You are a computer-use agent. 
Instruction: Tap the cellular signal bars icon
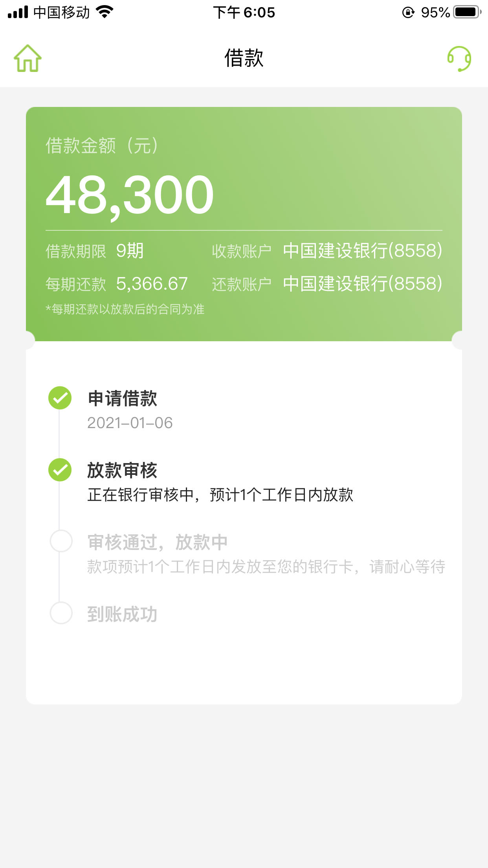coord(18,12)
